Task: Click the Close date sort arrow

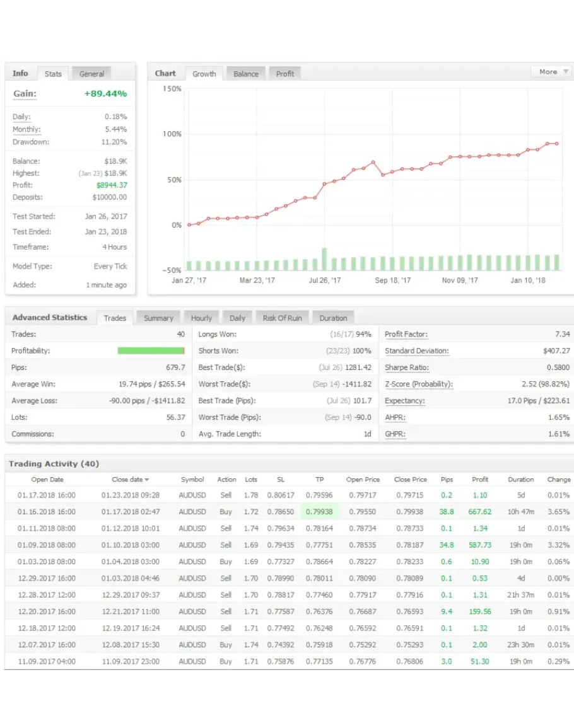Action: [x=147, y=480]
